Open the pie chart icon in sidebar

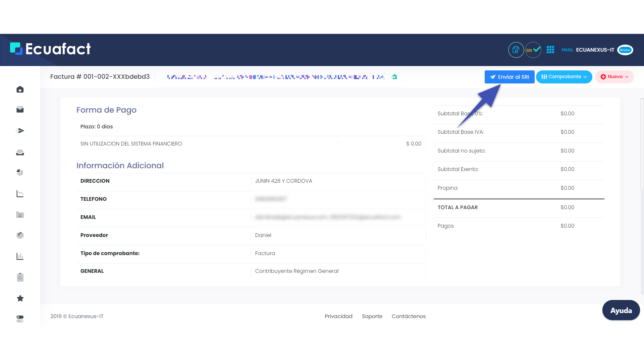point(20,172)
